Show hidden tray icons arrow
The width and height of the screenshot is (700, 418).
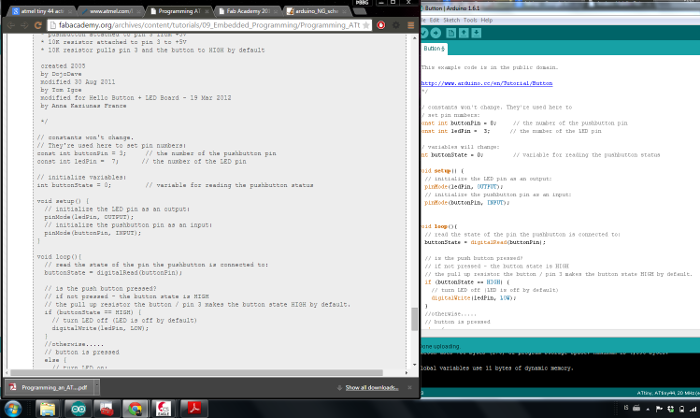[647, 409]
